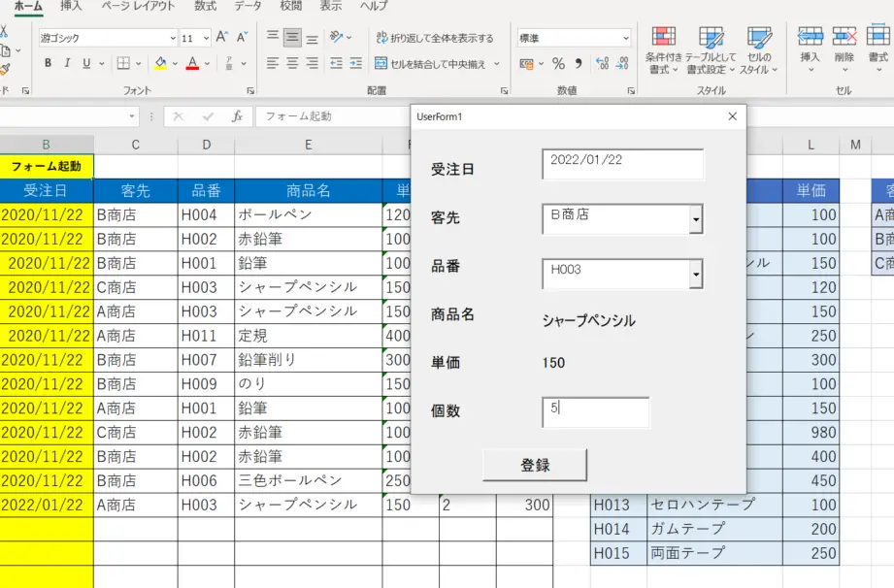Select the fill color bucket icon

click(158, 62)
